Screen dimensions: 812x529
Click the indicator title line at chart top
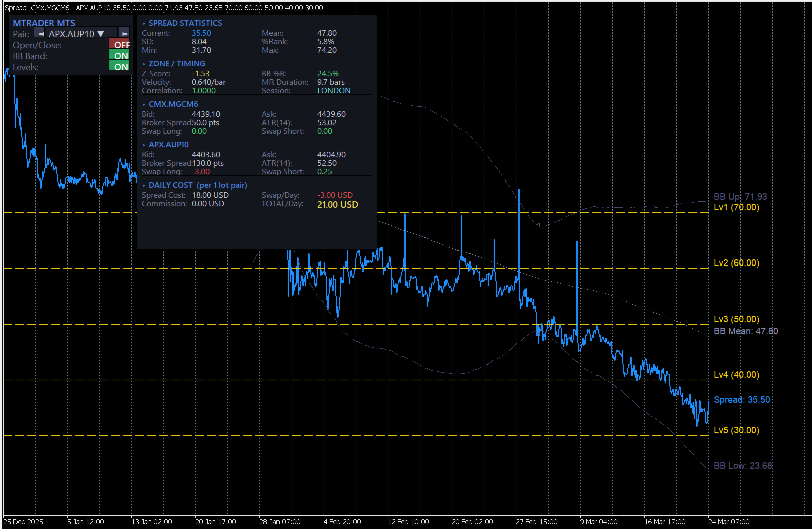pos(164,8)
